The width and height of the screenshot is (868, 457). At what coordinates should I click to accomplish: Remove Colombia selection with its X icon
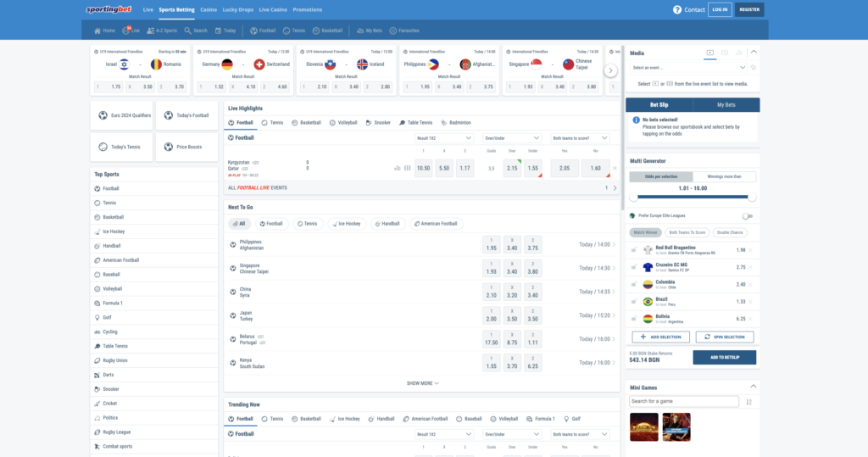pyautogui.click(x=750, y=284)
